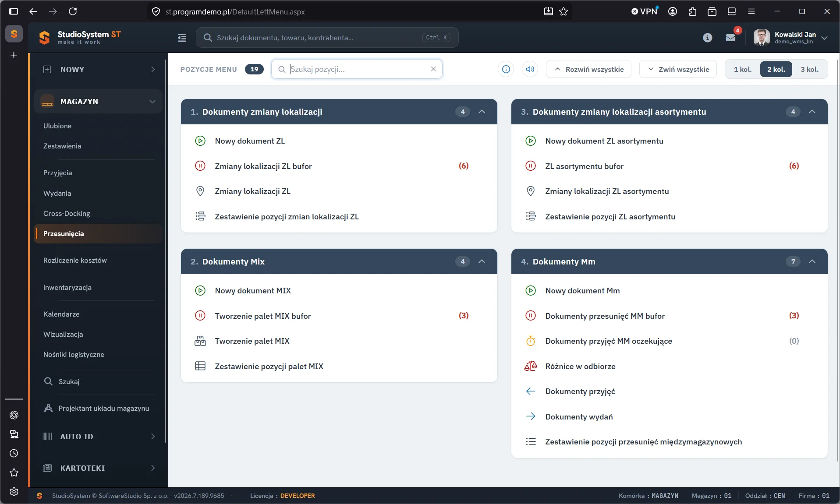Open history clock icon in browser sidebar
The height and width of the screenshot is (504, 840).
pos(14,453)
